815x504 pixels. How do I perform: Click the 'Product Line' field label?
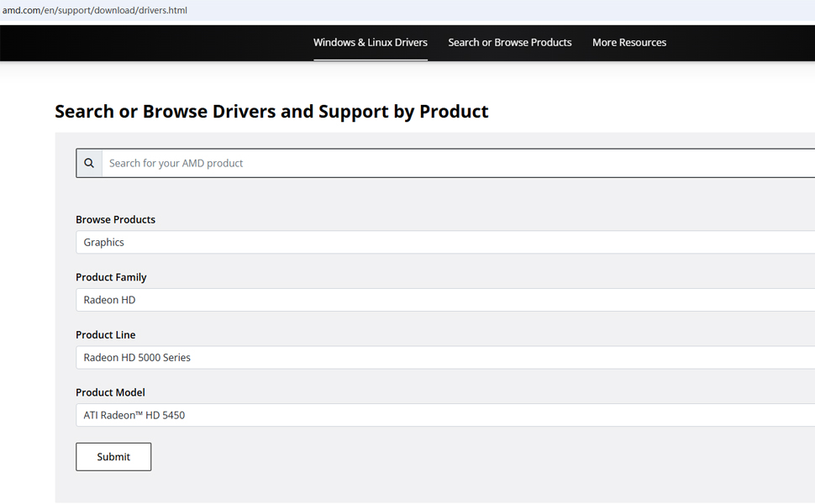(x=106, y=334)
